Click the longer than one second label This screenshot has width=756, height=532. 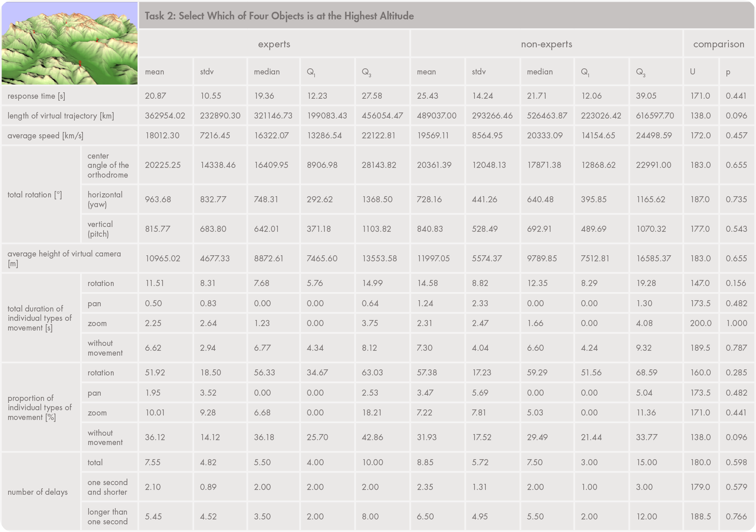[107, 517]
